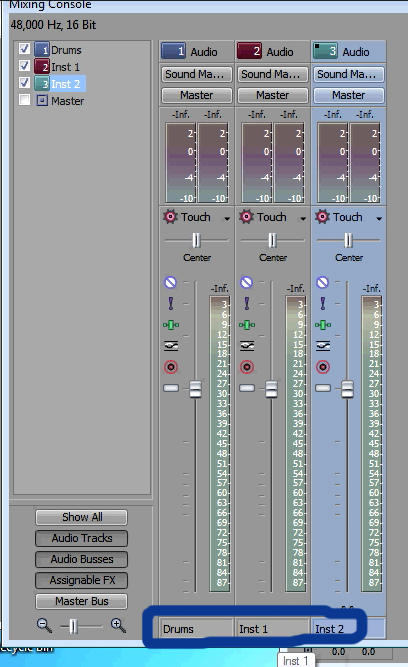408x667 pixels.
Task: Open Touch automation dropdown on Drums
Action: point(227,218)
